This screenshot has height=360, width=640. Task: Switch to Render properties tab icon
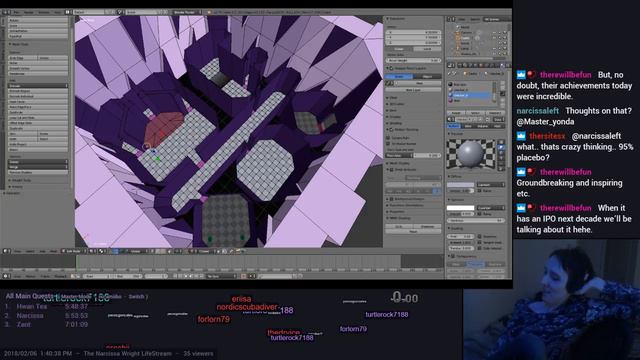click(460, 65)
